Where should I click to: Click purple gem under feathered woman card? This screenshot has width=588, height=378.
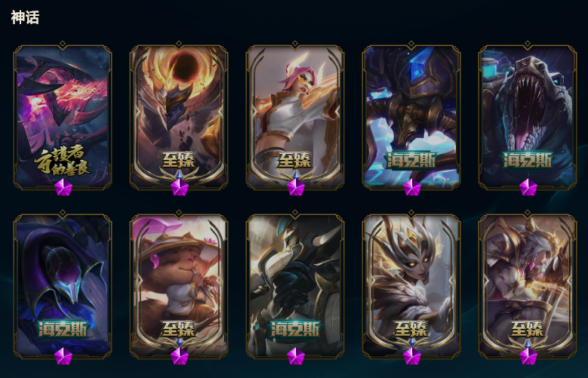[x=411, y=356]
